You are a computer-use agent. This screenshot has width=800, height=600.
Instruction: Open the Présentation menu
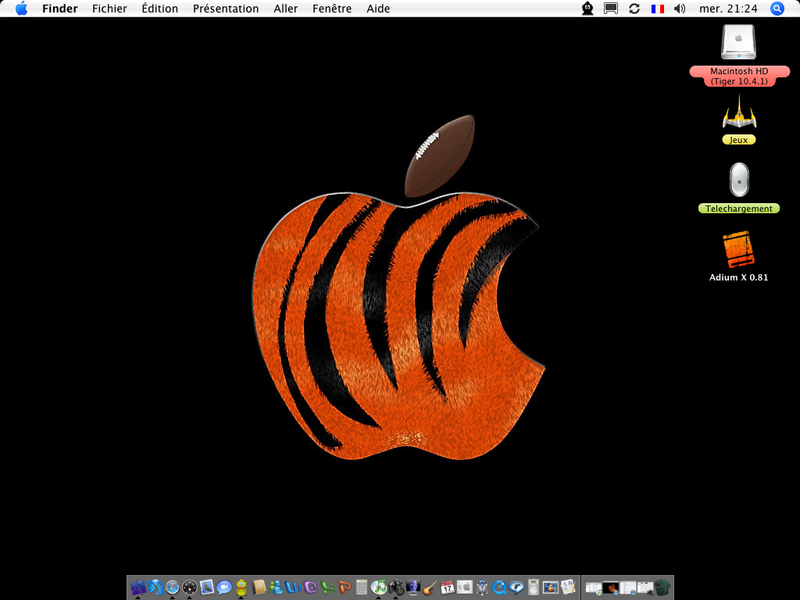pos(226,9)
